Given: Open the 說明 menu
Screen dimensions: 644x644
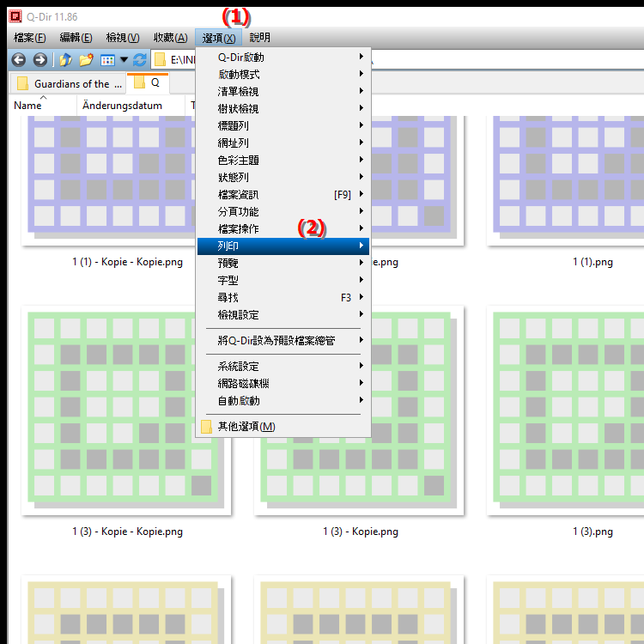Looking at the screenshot, I should tap(259, 38).
